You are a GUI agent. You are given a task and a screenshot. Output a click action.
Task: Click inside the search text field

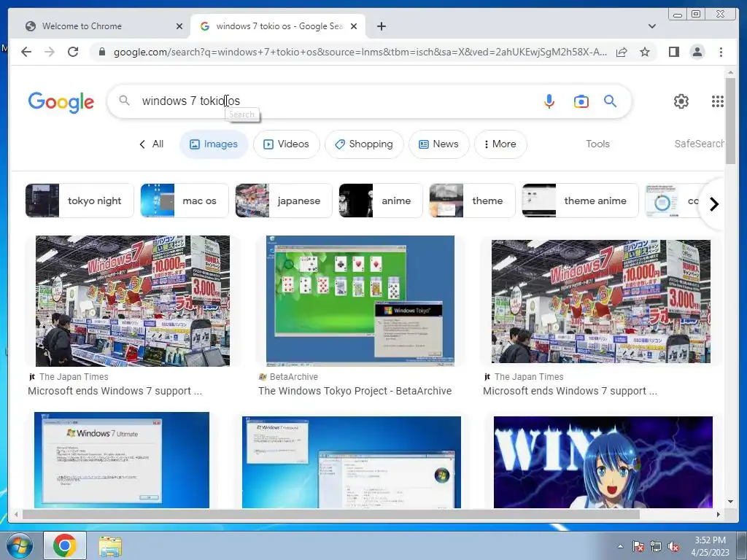pos(333,101)
